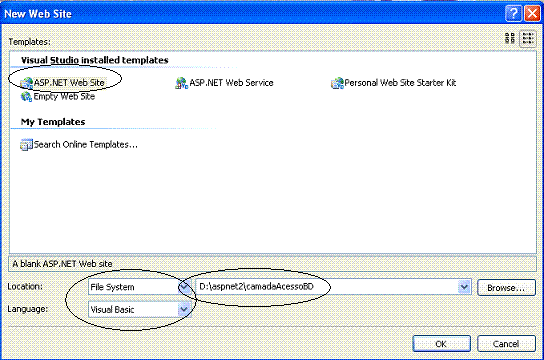Expand the Location type File System dropdown
The height and width of the screenshot is (360, 544).
click(184, 287)
